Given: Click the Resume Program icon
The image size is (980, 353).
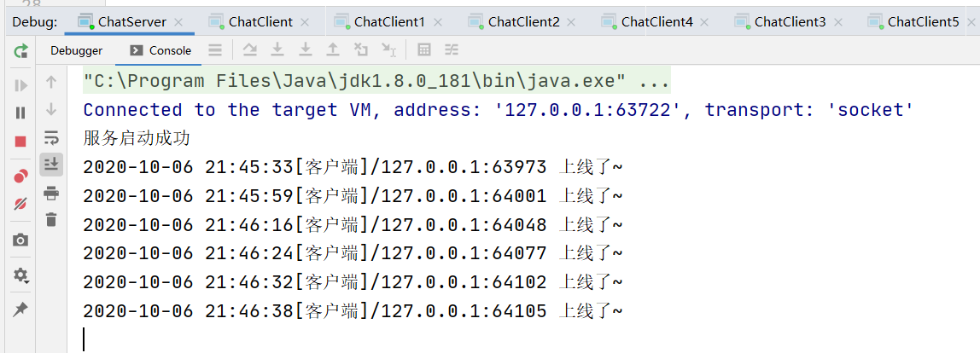Looking at the screenshot, I should pos(20,85).
